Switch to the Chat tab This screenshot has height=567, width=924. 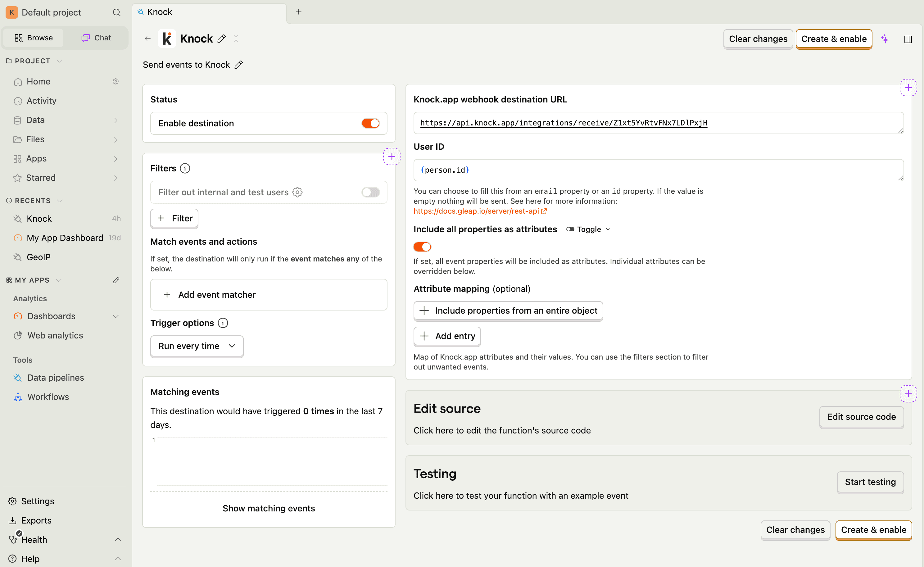point(96,38)
